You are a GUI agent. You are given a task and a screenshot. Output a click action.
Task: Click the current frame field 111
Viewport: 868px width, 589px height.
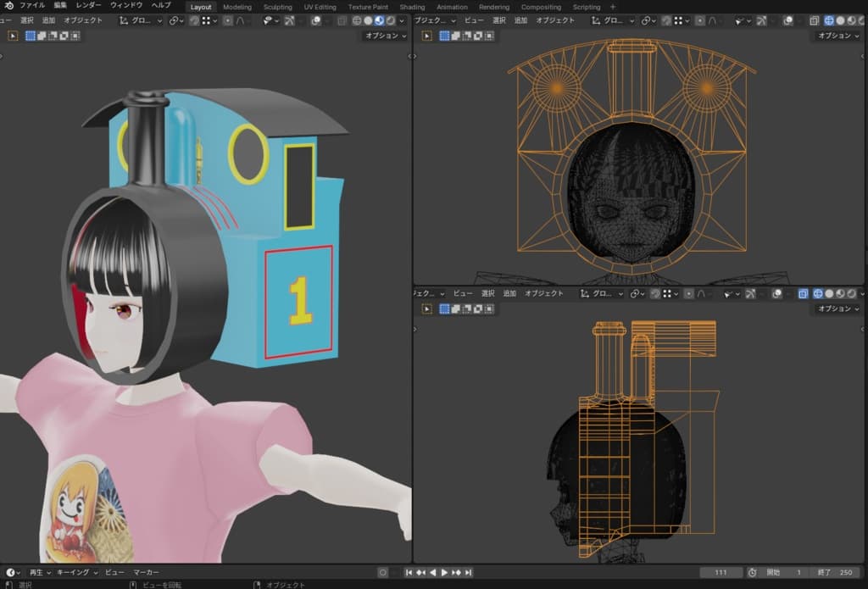[721, 572]
